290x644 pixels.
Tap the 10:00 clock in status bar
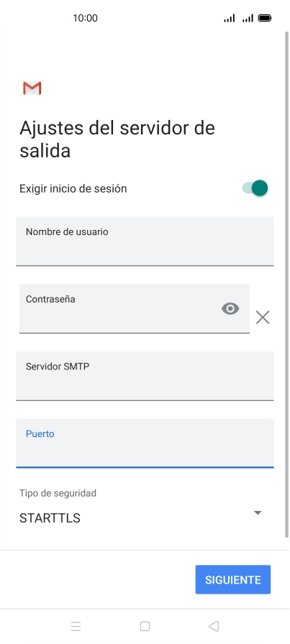click(x=85, y=18)
